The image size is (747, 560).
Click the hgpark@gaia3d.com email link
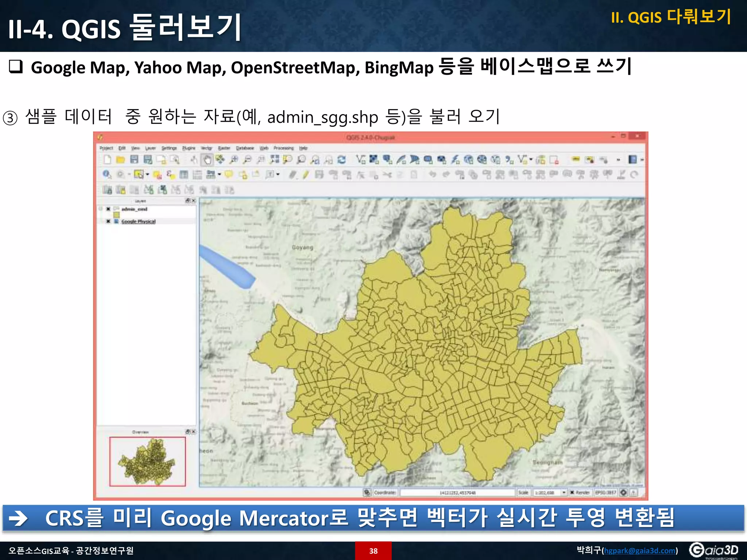tap(640, 551)
